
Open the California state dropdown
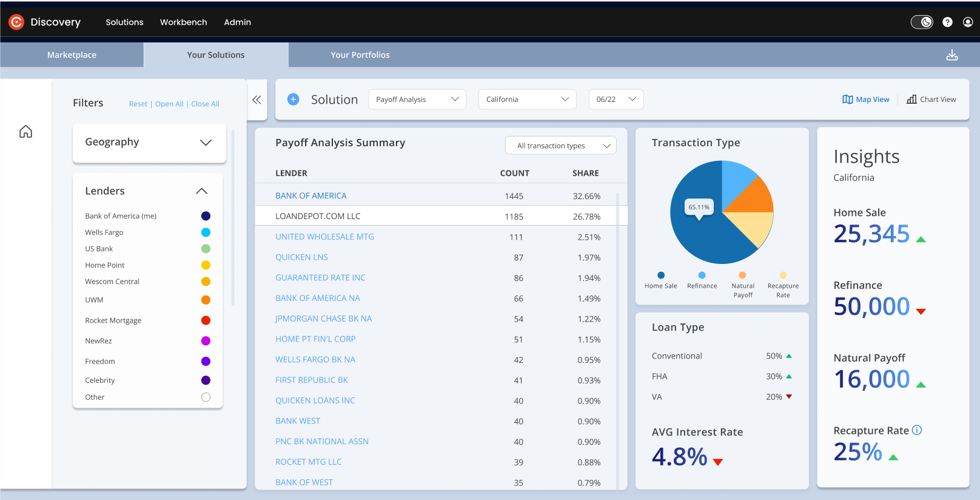click(x=527, y=100)
